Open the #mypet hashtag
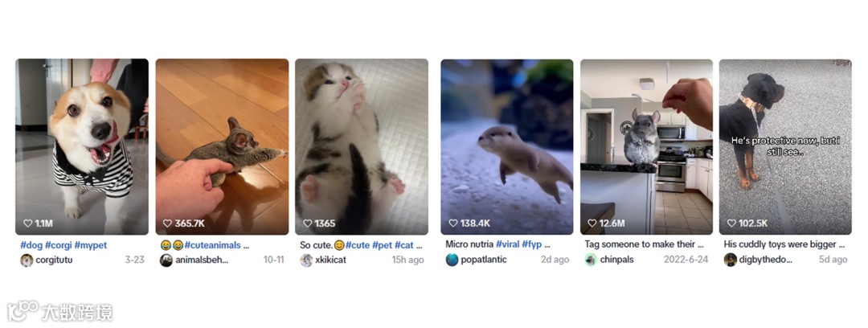Image resolution: width=868 pixels, height=328 pixels. tap(90, 245)
